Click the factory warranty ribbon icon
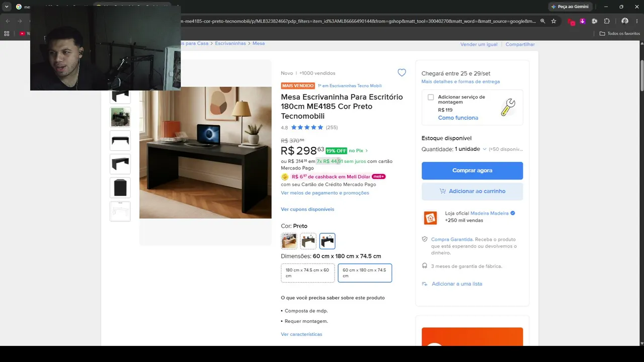This screenshot has width=644, height=362. pos(425,266)
